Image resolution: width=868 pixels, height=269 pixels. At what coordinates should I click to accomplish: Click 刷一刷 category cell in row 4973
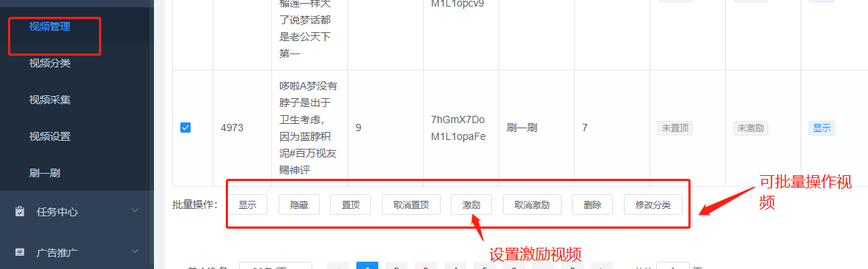(522, 128)
